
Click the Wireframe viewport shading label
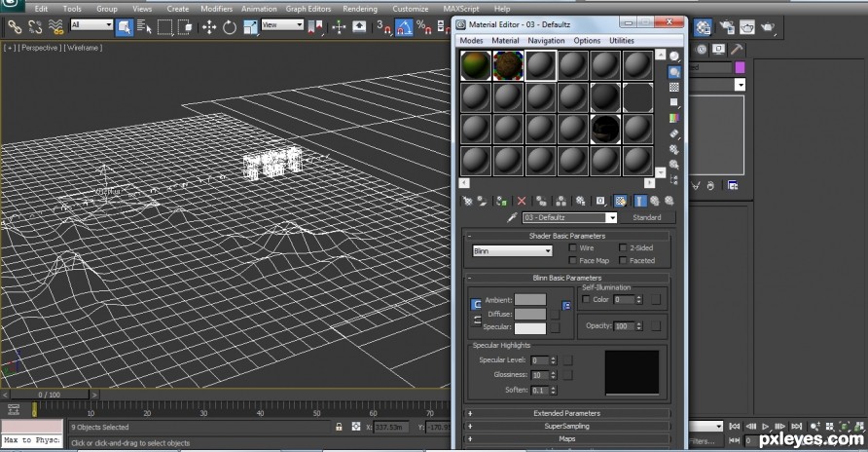point(83,48)
